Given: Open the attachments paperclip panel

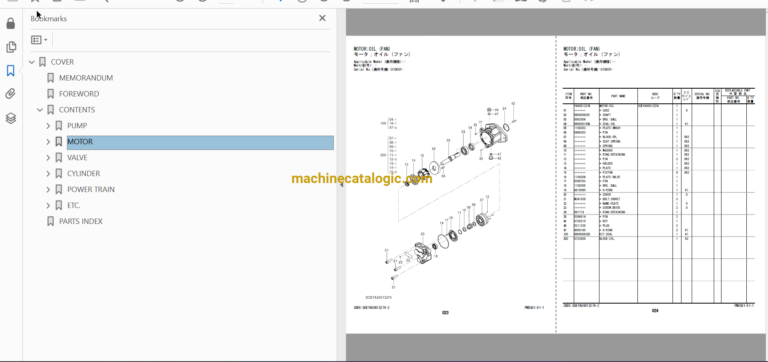Looking at the screenshot, I should (11, 94).
